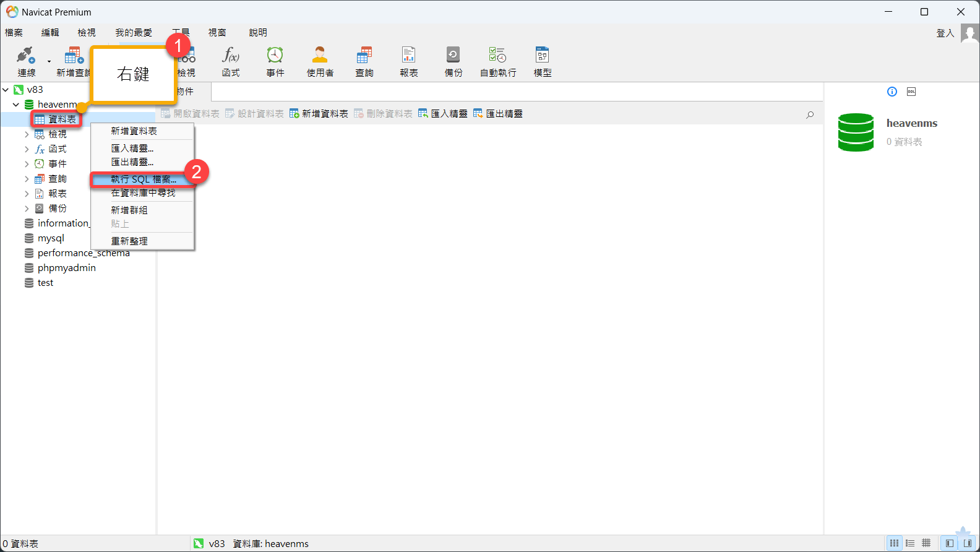Click the 匯入精靈 object toolbar button
This screenshot has width=980, height=552.
[443, 114]
